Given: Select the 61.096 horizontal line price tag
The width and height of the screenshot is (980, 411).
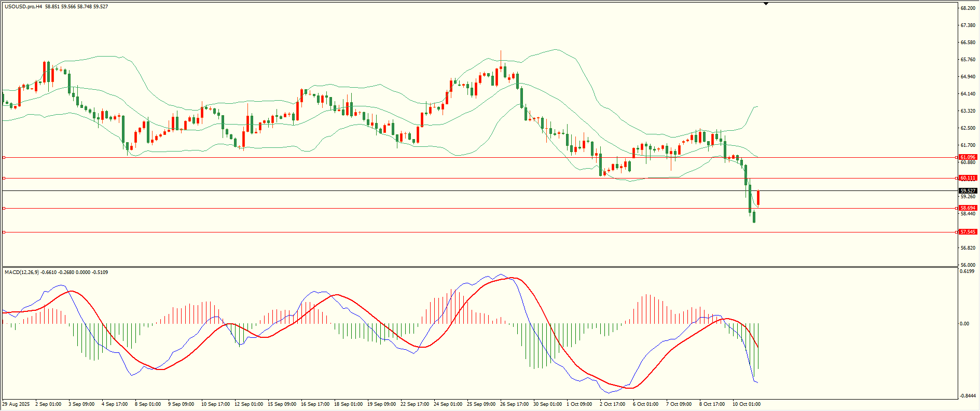Looking at the screenshot, I should point(968,157).
